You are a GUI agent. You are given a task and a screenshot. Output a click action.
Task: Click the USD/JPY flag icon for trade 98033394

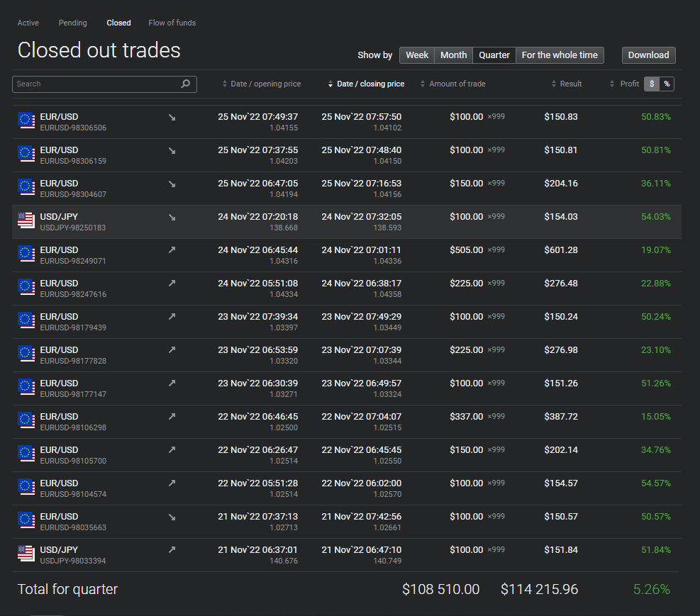click(26, 554)
